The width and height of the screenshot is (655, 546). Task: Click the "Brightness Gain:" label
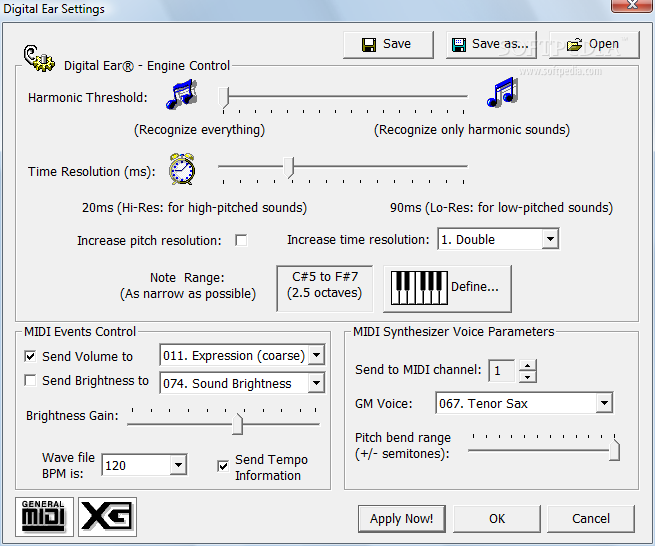(72, 416)
